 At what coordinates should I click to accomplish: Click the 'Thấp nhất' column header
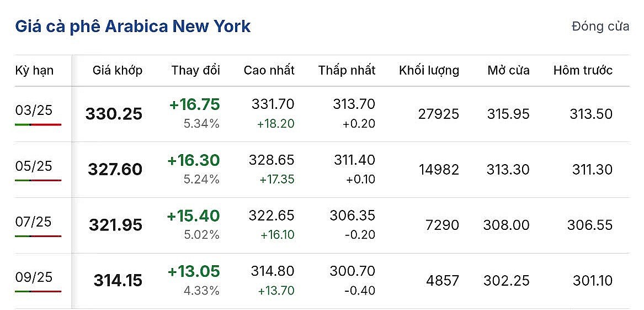tap(347, 70)
